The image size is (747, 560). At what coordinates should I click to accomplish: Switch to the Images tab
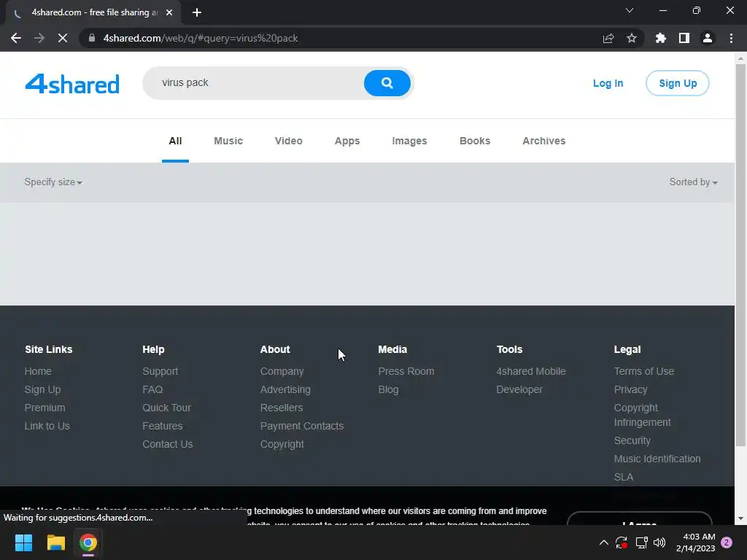(409, 141)
